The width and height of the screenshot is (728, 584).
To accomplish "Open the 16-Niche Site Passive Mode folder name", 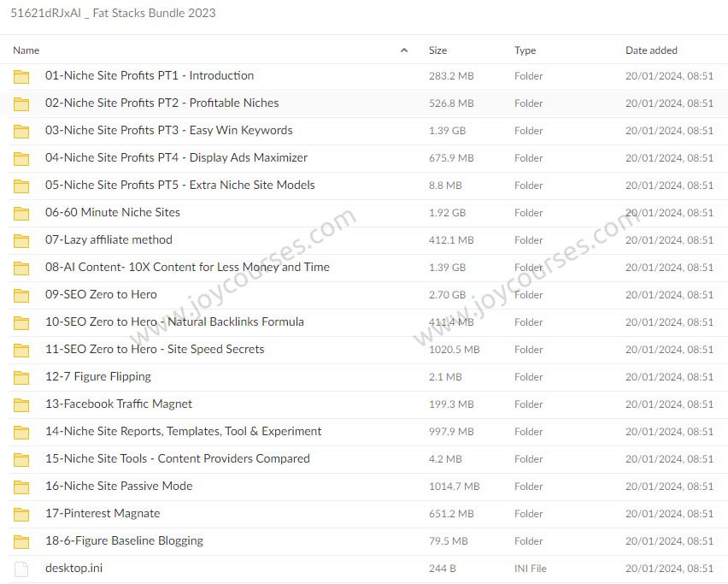I will [119, 487].
